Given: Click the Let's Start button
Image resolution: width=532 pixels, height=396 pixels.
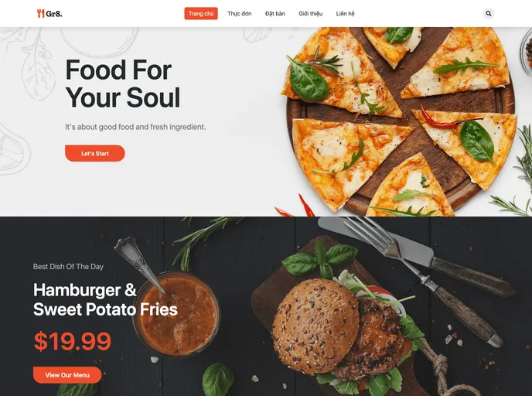Looking at the screenshot, I should 95,153.
